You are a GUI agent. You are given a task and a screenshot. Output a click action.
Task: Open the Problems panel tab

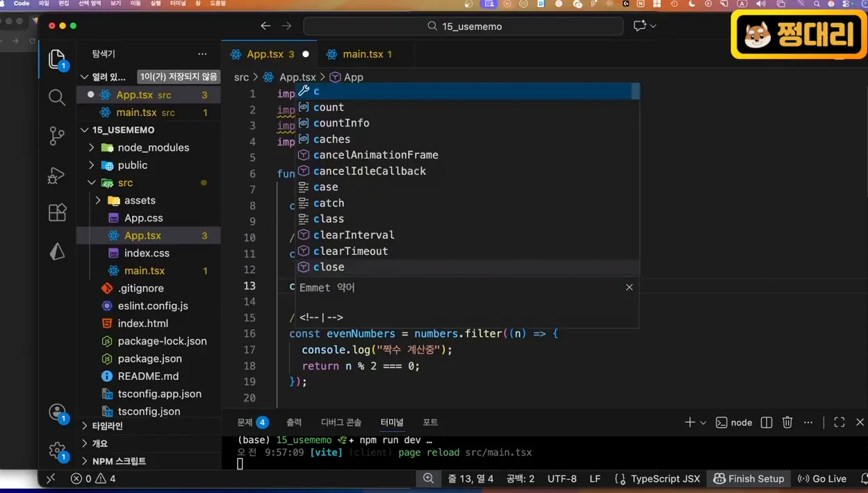pos(252,422)
